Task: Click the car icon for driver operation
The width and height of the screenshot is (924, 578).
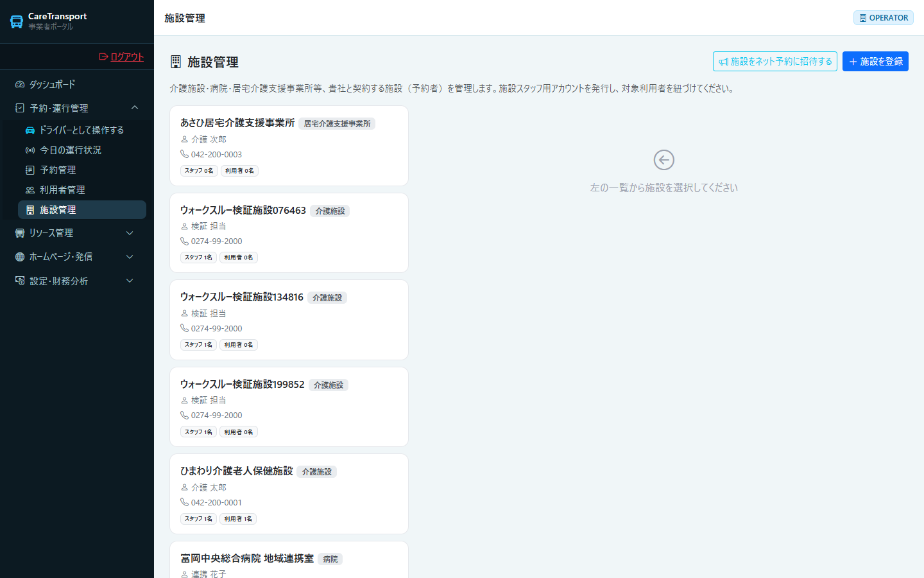Action: click(30, 130)
